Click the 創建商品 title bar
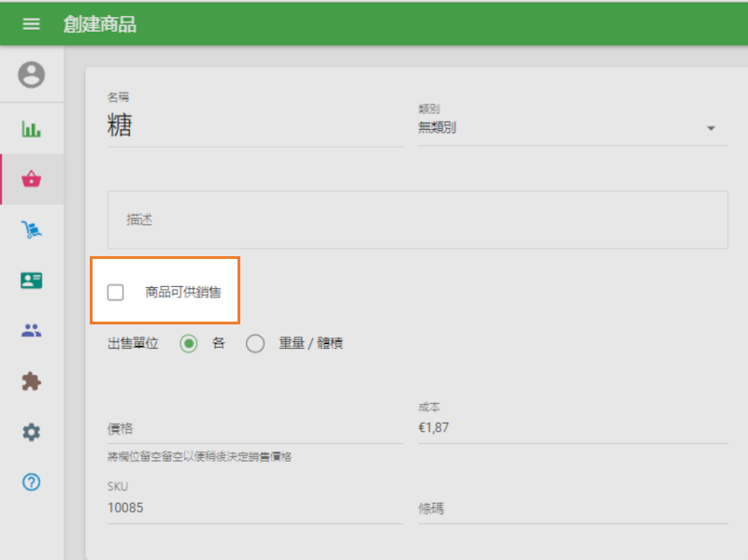The image size is (748, 560). [x=98, y=23]
